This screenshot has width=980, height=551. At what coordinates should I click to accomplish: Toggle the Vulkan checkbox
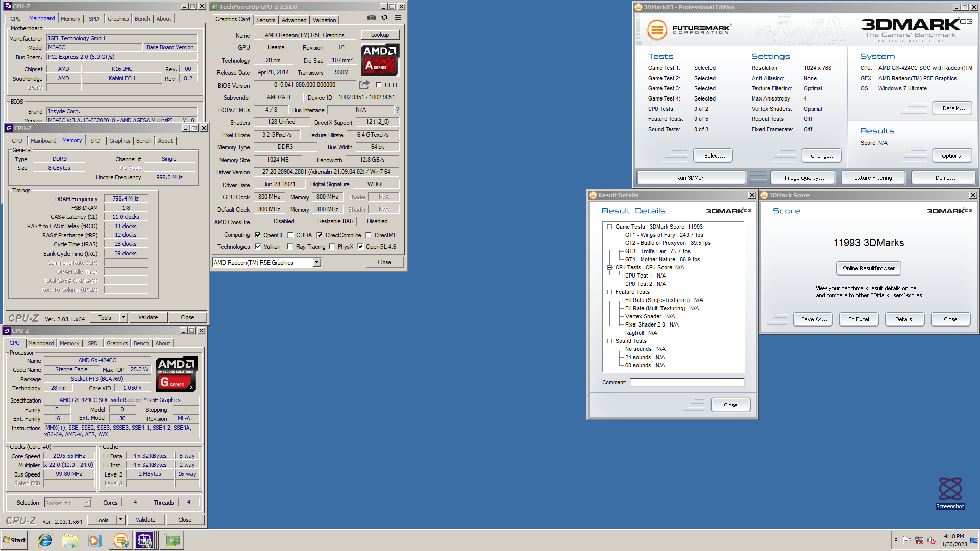click(x=258, y=247)
